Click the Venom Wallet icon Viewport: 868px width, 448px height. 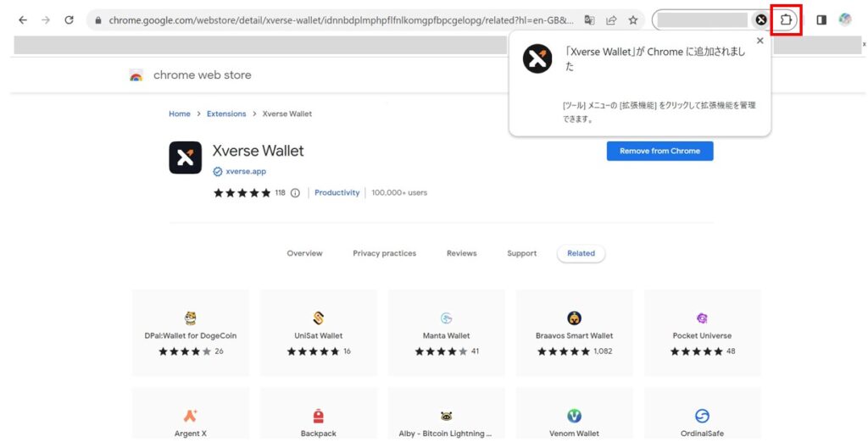[574, 415]
